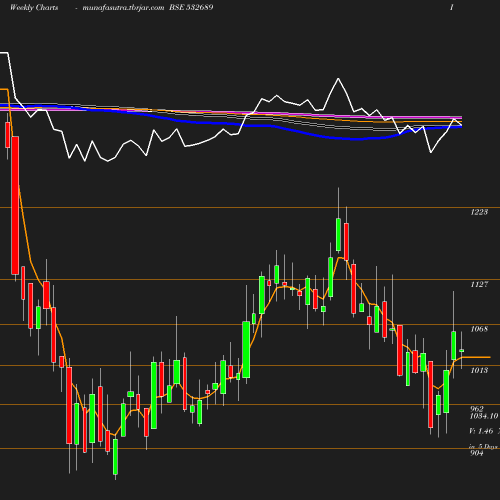This screenshot has height=500, width=500.
Task: Click the 'Weekly Charts' title text
Action: tap(34, 7)
